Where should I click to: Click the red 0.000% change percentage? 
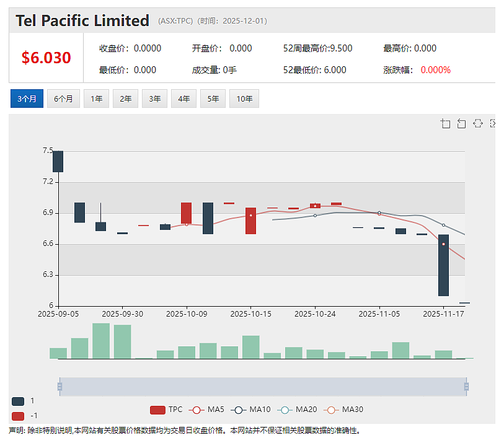[436, 70]
